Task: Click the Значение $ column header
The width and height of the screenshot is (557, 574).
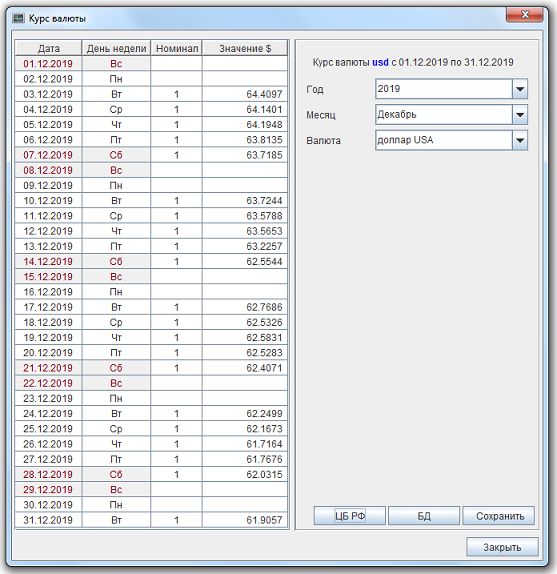Action: [245, 48]
